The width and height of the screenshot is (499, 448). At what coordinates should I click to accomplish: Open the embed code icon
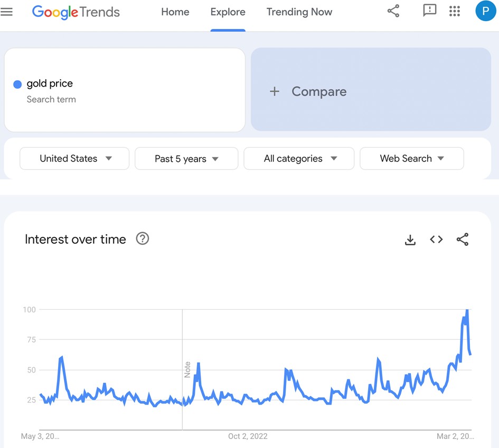(436, 240)
